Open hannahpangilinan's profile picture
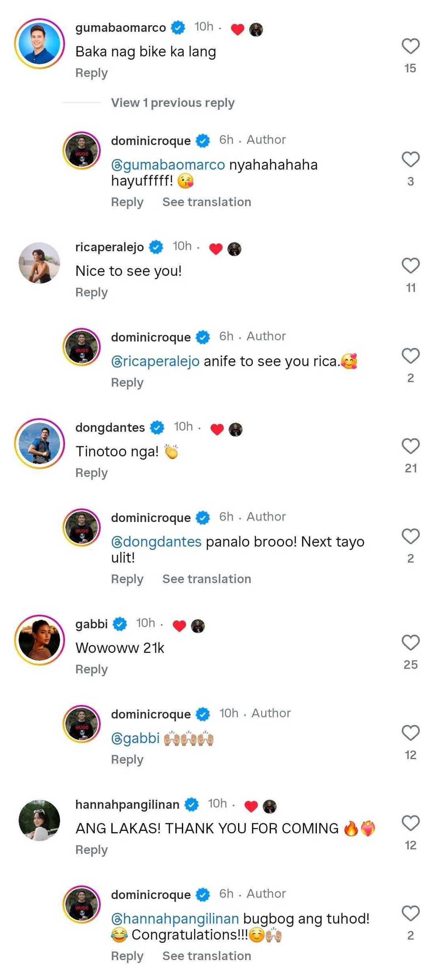 click(39, 820)
